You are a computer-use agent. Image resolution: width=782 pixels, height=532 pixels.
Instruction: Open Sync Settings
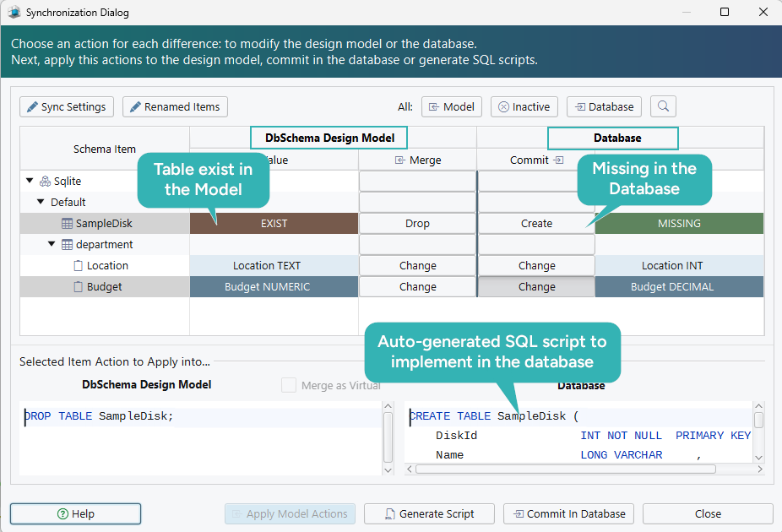[x=67, y=106]
